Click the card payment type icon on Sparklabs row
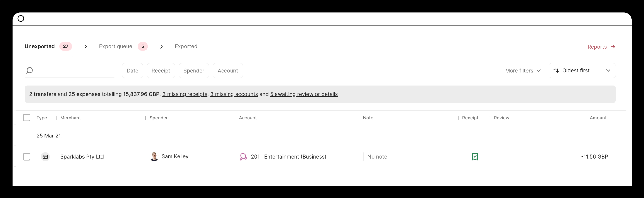Image resolution: width=644 pixels, height=198 pixels. [45, 157]
